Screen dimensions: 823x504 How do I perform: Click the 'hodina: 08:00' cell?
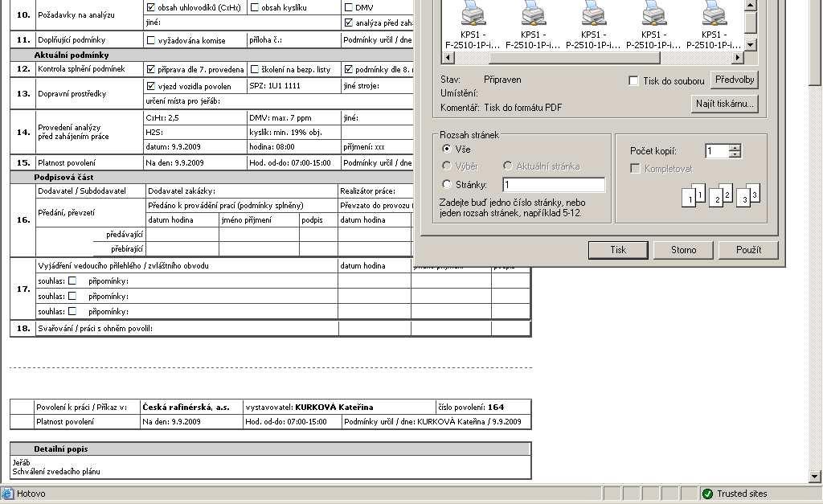pyautogui.click(x=293, y=147)
